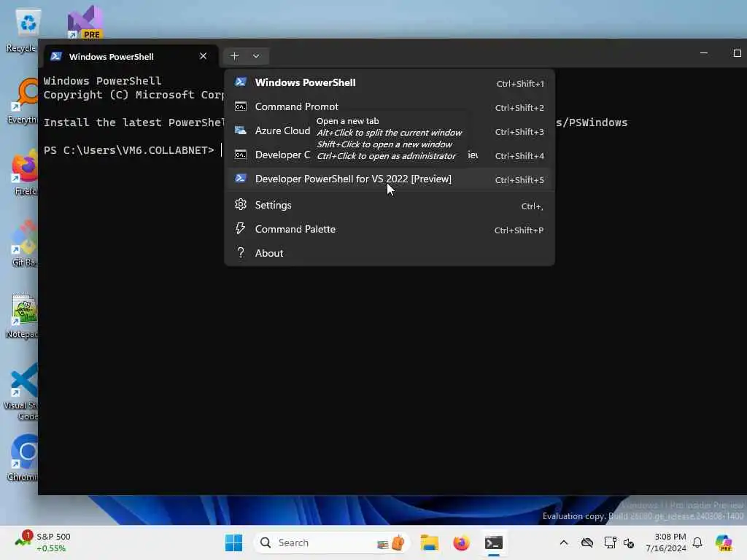Click the taskbar Search box
747x560 pixels.
[x=332, y=542]
